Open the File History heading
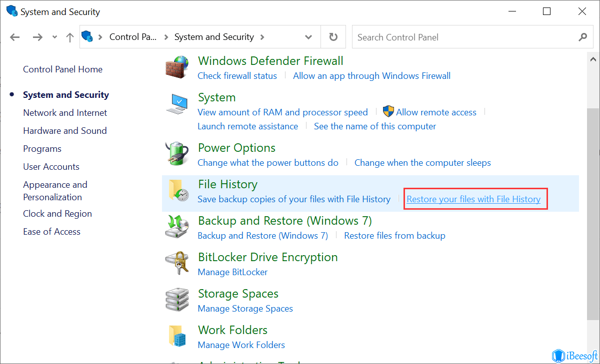Image resolution: width=600 pixels, height=364 pixels. coord(227,184)
